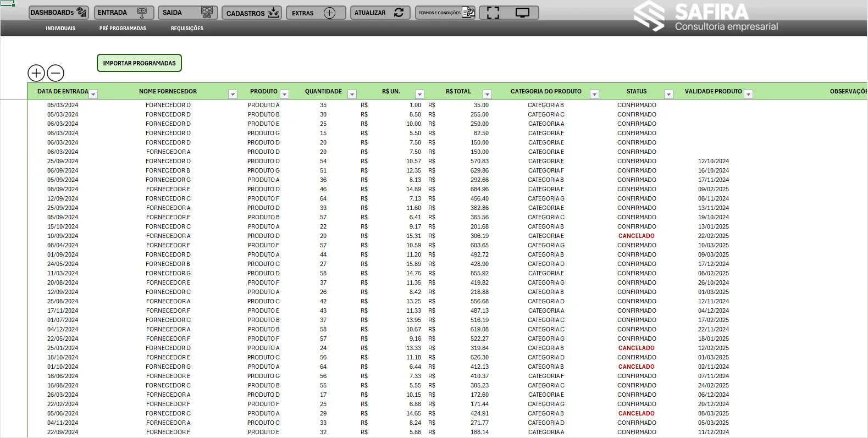The image size is (868, 438).
Task: Click the entry date 08/04/2024
Action: [63, 245]
